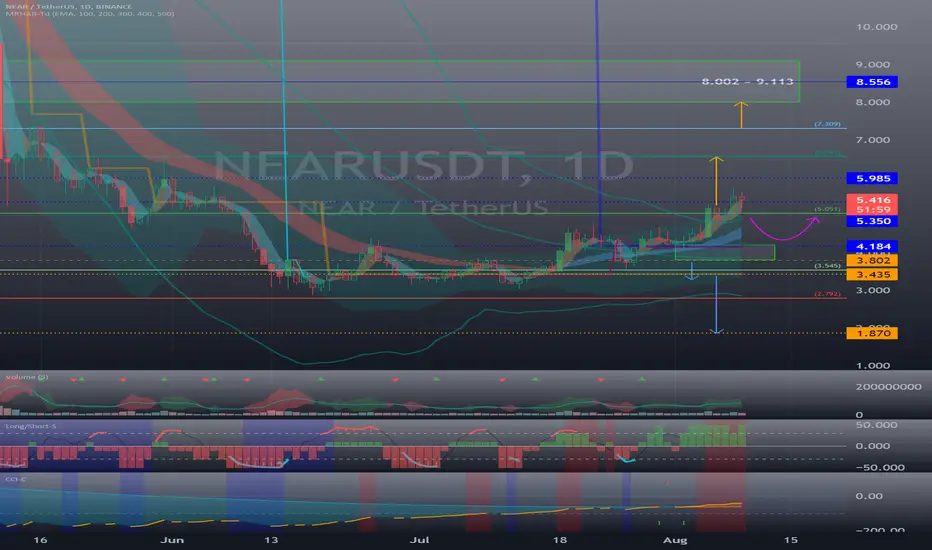Click the 9.000 price axis tick

(x=873, y=64)
